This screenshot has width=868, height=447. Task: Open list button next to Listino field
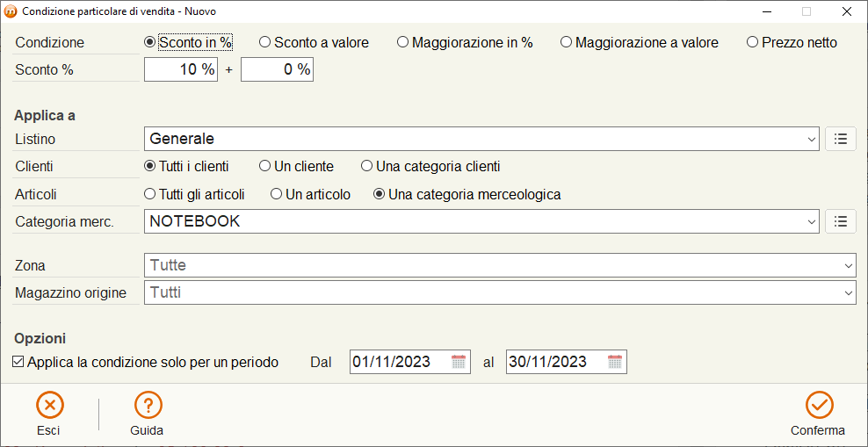[x=840, y=139]
